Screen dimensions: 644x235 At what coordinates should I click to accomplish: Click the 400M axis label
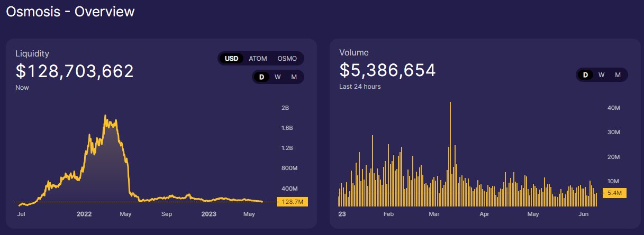[x=289, y=189]
